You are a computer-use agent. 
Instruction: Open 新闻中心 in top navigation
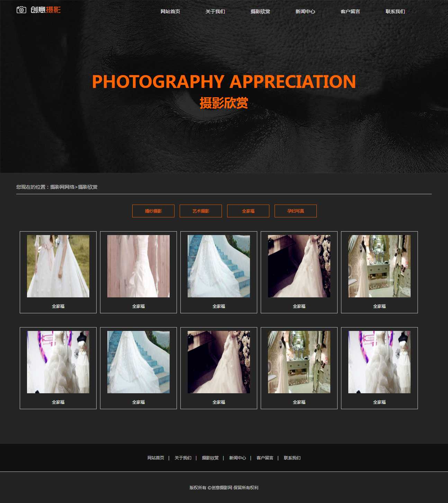tap(305, 11)
